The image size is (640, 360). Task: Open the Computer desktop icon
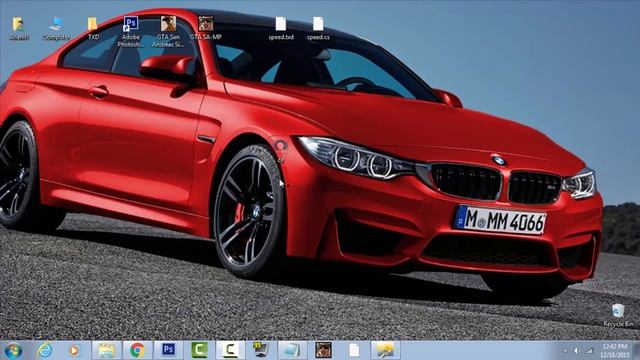point(56,28)
